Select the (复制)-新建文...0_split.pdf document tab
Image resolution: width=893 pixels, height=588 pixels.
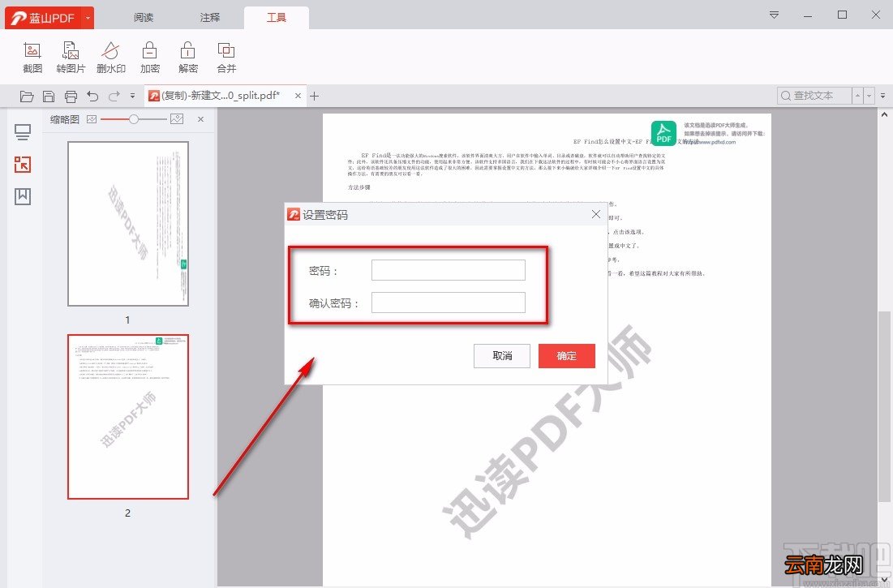point(221,96)
